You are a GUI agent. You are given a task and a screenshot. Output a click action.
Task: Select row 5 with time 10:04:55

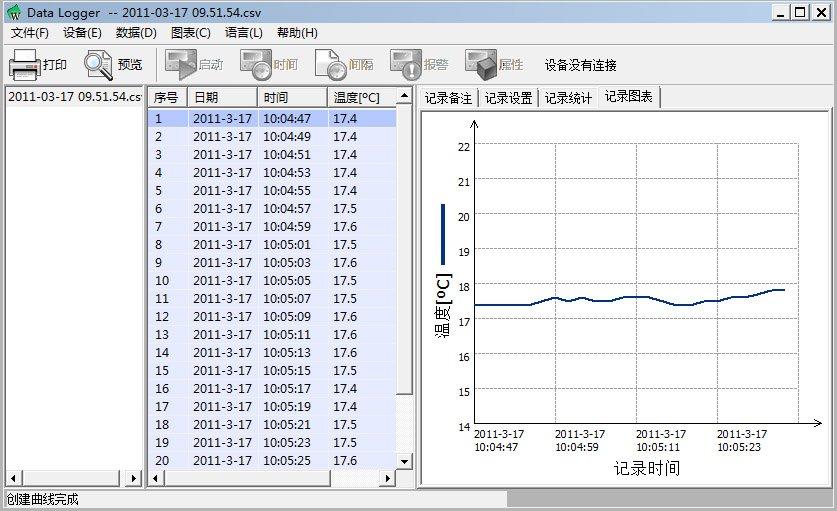[x=272, y=191]
